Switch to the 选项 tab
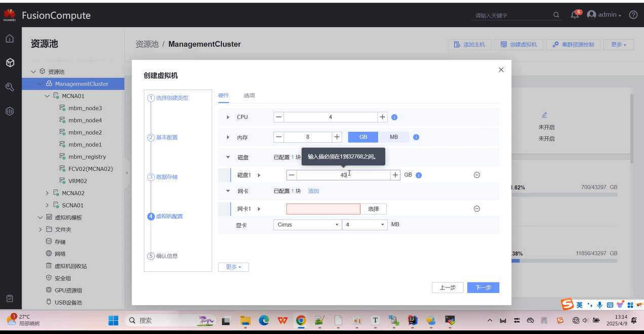 249,96
